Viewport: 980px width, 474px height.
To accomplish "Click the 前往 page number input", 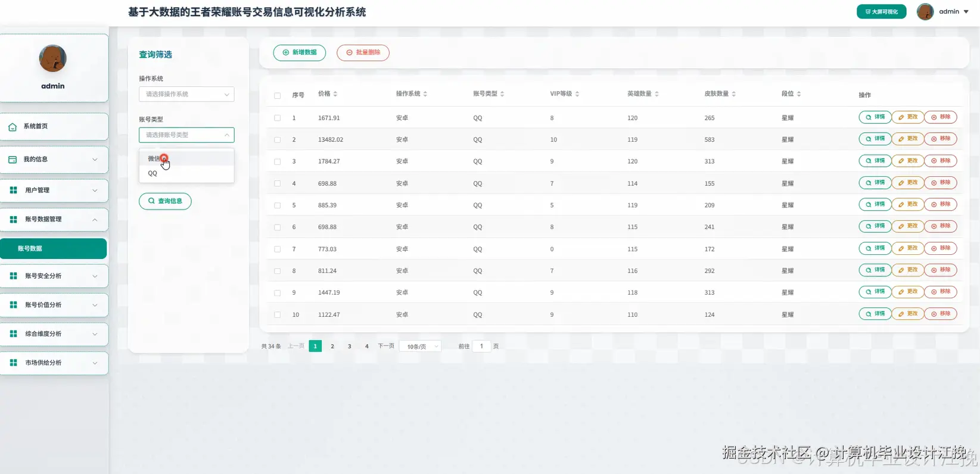I will 481,346.
